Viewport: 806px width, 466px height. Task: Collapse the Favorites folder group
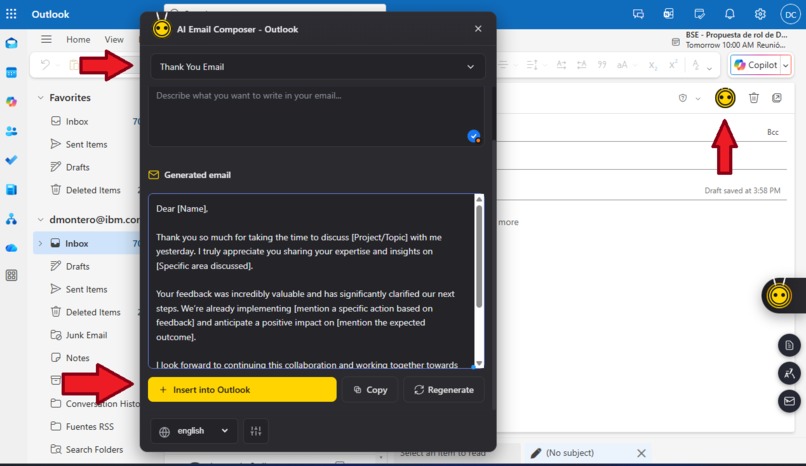pyautogui.click(x=41, y=97)
